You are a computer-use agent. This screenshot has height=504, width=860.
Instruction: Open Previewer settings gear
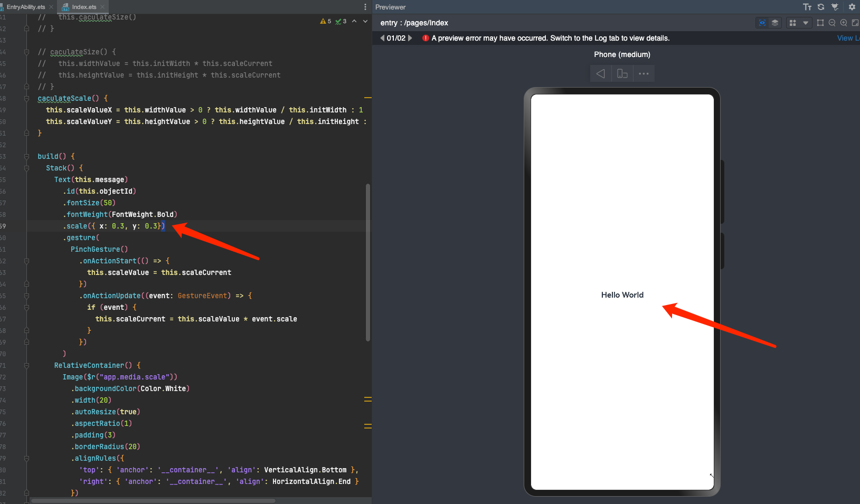852,7
